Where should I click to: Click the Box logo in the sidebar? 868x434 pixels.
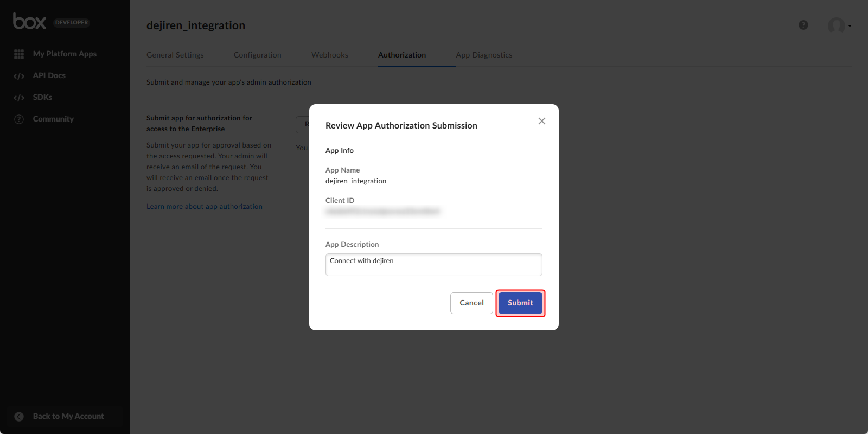pyautogui.click(x=30, y=21)
